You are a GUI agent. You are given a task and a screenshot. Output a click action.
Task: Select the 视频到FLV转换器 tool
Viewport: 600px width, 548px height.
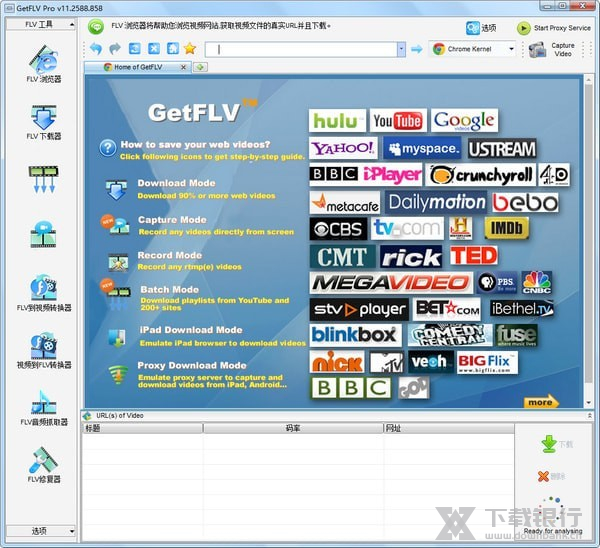pos(44,350)
